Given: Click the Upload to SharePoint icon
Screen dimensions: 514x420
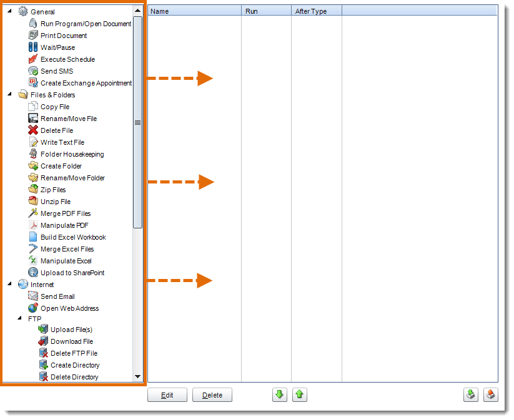Looking at the screenshot, I should (33, 273).
